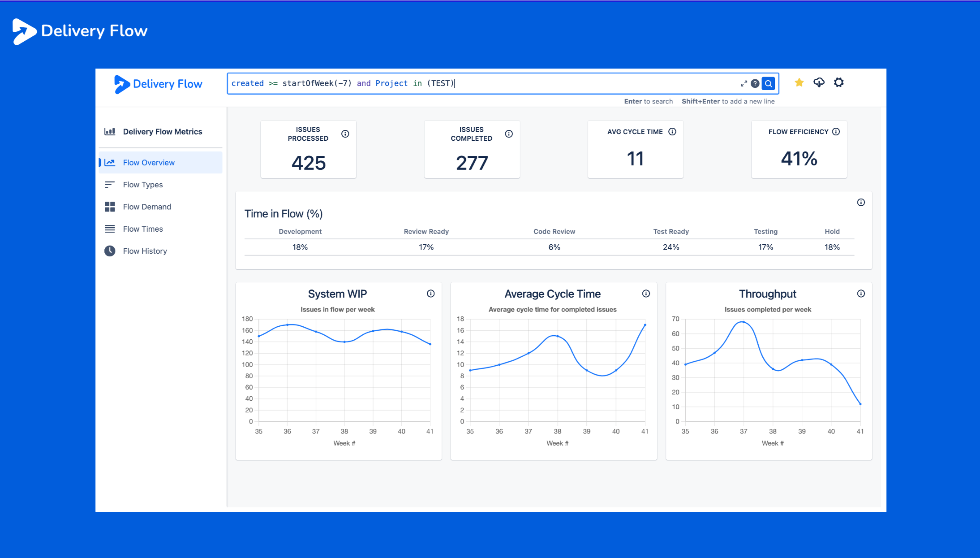This screenshot has width=980, height=558.
Task: Click the Average Cycle Time chart info icon
Action: tap(646, 294)
